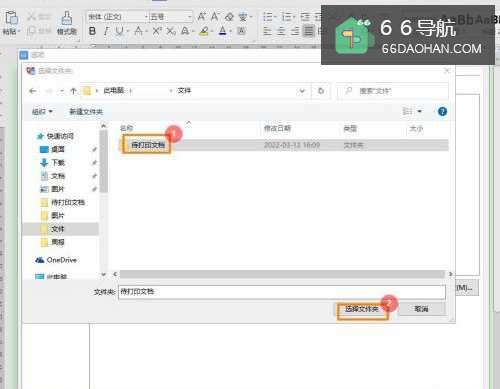Click the 文件夹 name input field

click(x=282, y=292)
